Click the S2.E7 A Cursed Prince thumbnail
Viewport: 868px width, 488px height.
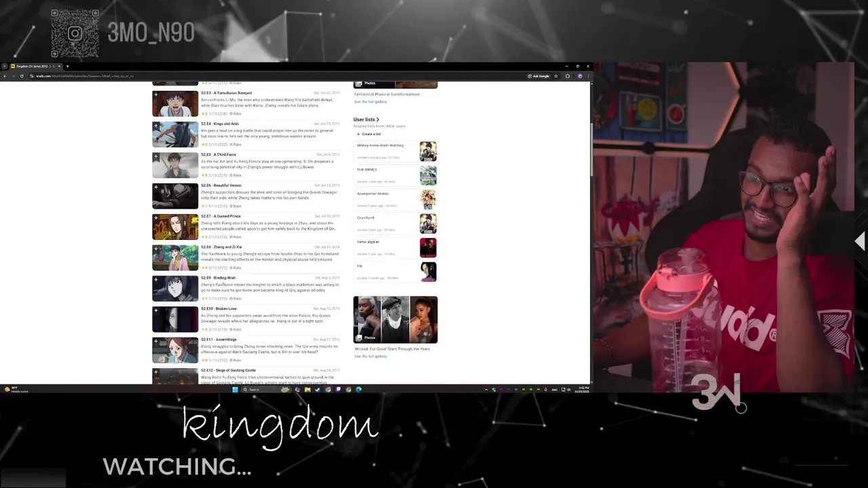click(176, 227)
